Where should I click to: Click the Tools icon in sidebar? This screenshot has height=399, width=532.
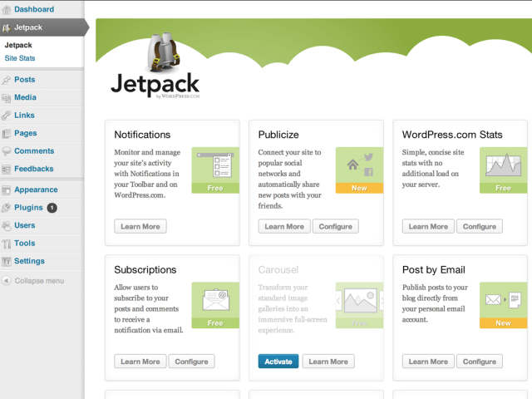(x=7, y=244)
